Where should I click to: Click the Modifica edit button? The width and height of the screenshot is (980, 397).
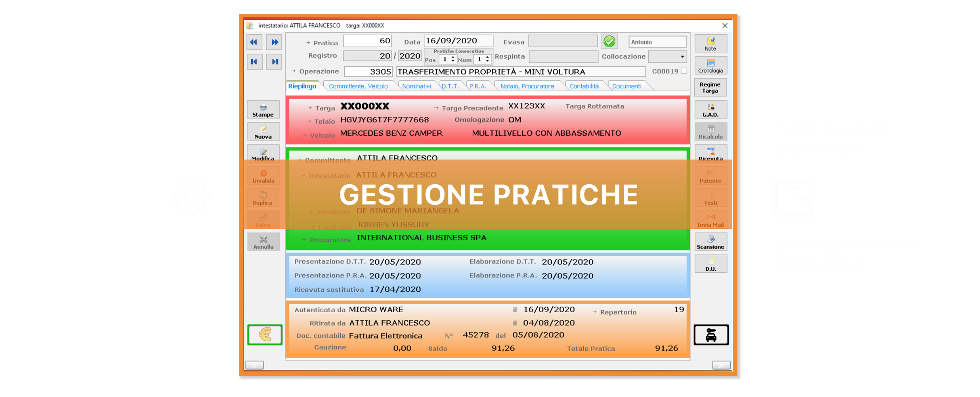(263, 153)
